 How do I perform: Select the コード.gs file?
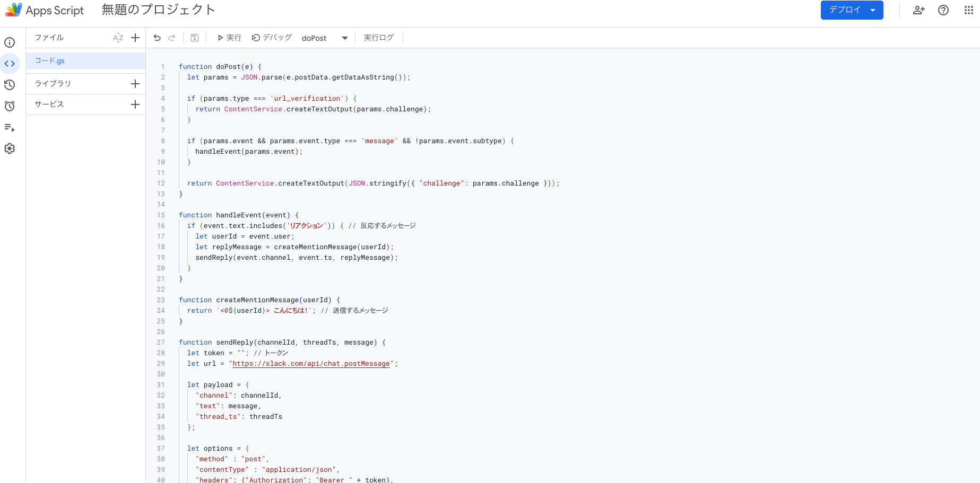pos(49,60)
